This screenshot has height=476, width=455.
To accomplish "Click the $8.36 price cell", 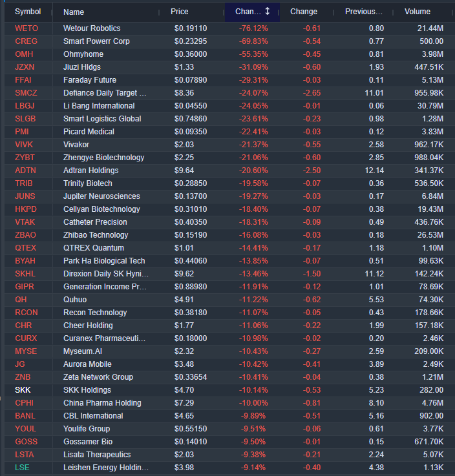I will pos(184,93).
